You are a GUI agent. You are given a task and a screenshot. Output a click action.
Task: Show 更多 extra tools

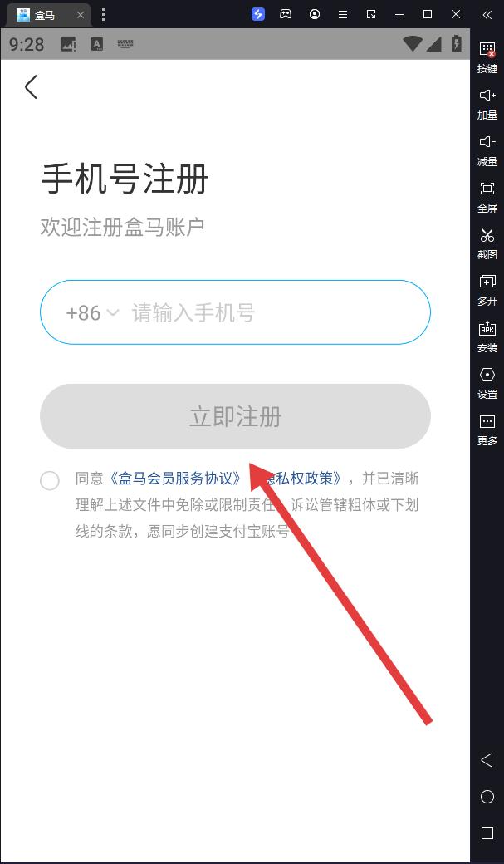click(487, 430)
